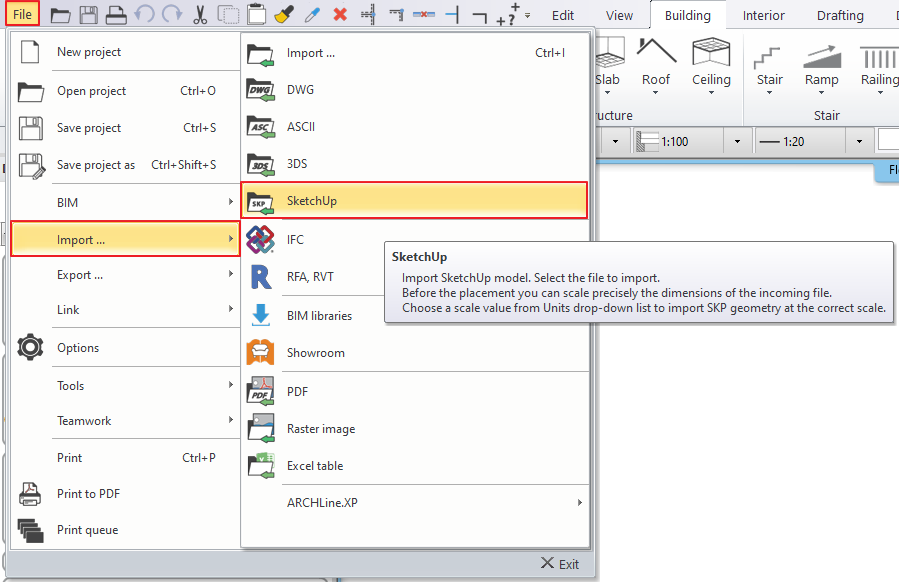
Task: Expand the Import ... submenu in File menu
Action: tap(125, 239)
